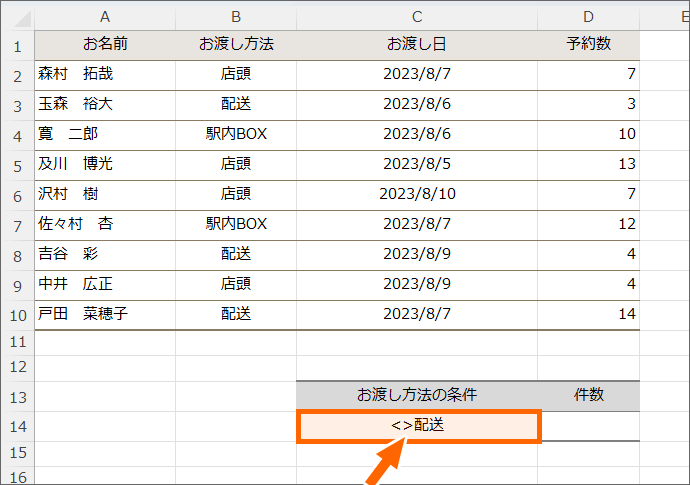This screenshot has width=690, height=485.
Task: Select the cell 森村 拓哉
Action: click(105, 75)
